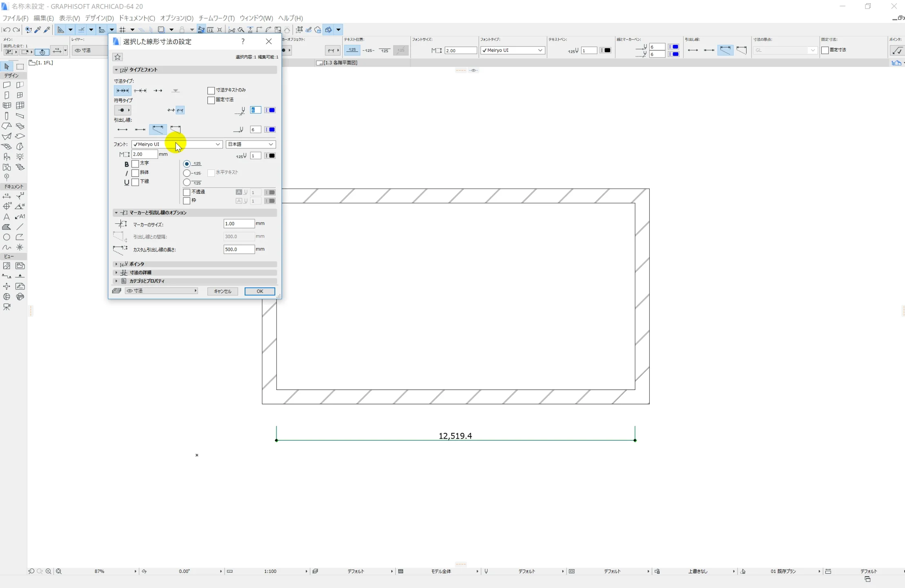The width and height of the screenshot is (905, 588).
Task: Toggle the 不透過 opaque checkbox
Action: [187, 192]
